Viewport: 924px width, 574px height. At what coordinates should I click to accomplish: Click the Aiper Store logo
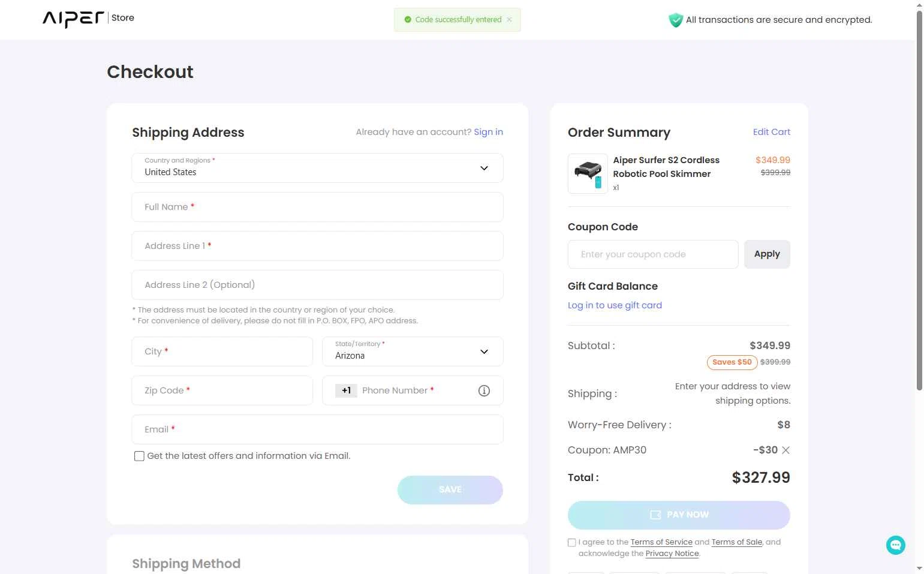coord(88,19)
